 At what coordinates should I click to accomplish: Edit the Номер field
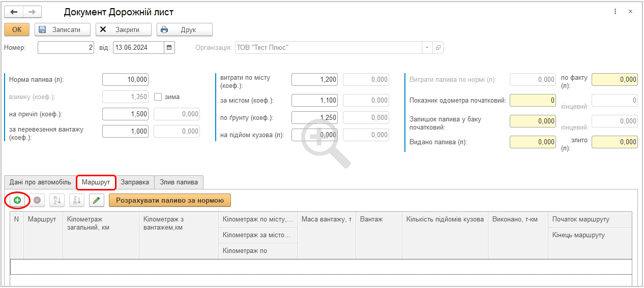pos(66,48)
